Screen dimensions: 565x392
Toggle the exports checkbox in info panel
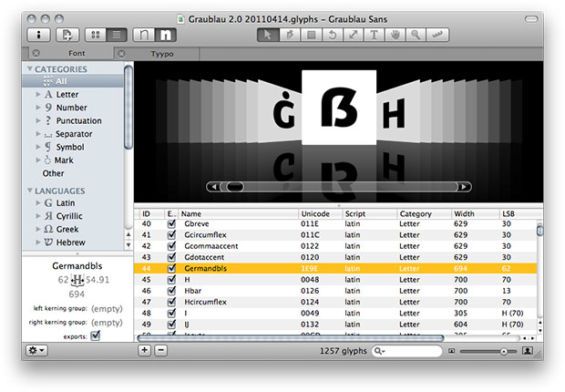tap(96, 335)
